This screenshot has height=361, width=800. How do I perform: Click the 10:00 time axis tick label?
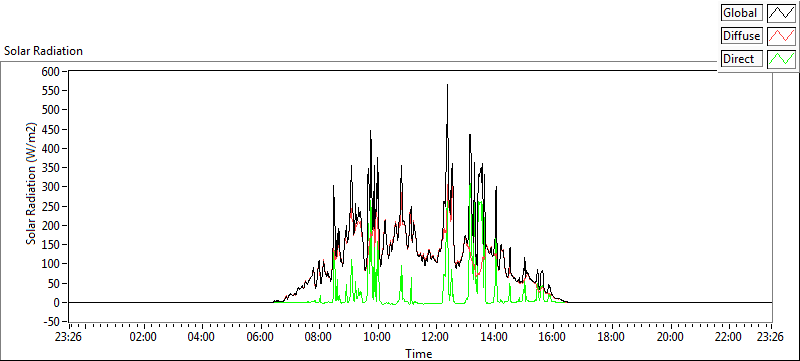click(x=377, y=337)
